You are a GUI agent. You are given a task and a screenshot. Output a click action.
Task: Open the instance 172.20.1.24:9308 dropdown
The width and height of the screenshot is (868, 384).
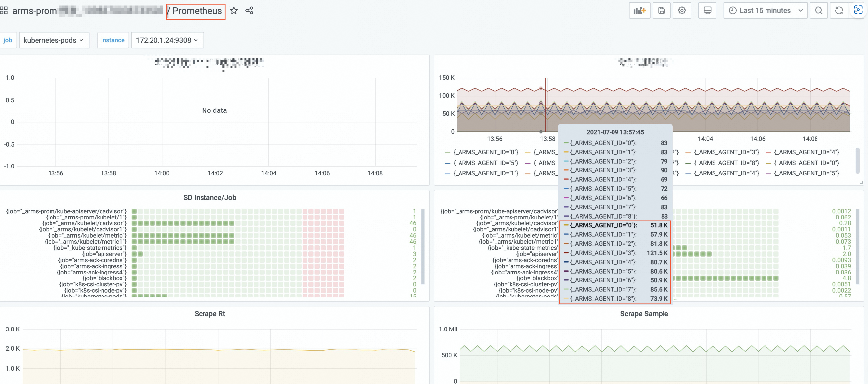(167, 40)
